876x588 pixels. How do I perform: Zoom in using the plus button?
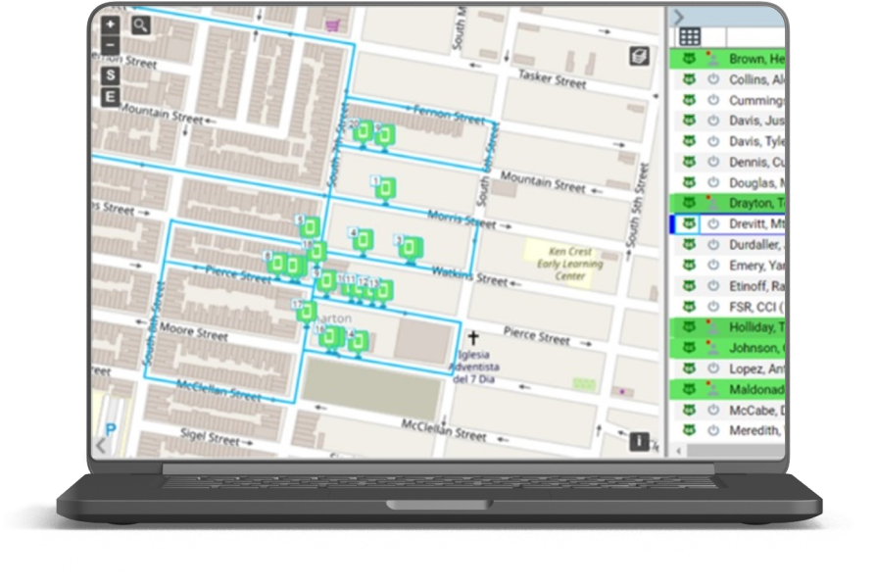[x=111, y=24]
